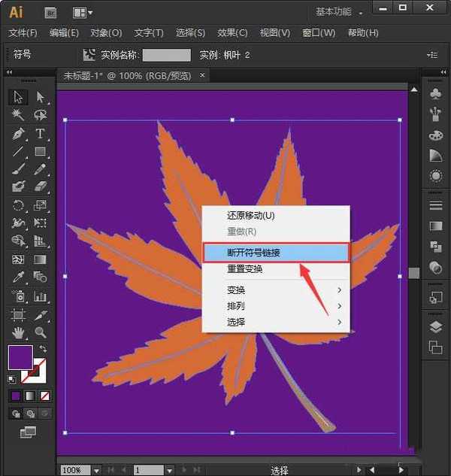Image resolution: width=451 pixels, height=476 pixels.
Task: Open the 100% zoom level dropdown
Action: tap(96, 470)
